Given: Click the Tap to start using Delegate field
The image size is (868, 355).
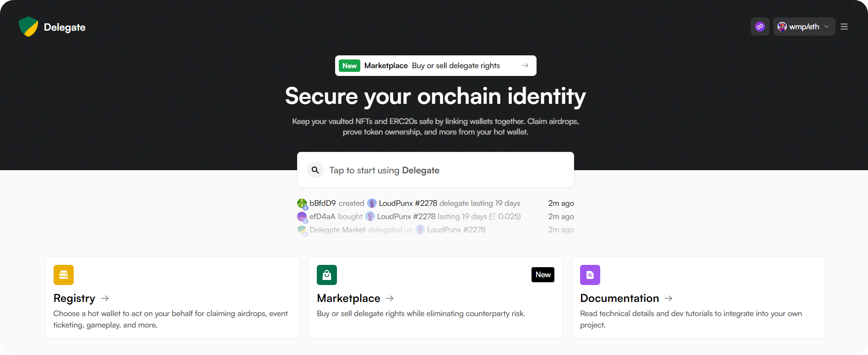Looking at the screenshot, I should [435, 170].
